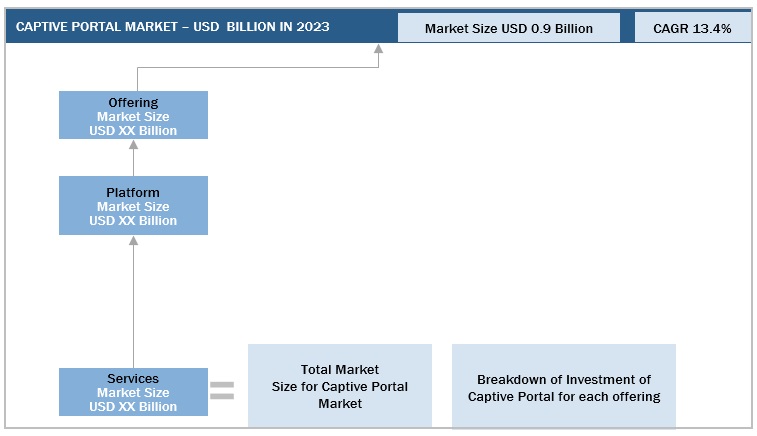The height and width of the screenshot is (436, 757).
Task: Click the arrowhead pointing up into the Platform box
Action: 133,241
